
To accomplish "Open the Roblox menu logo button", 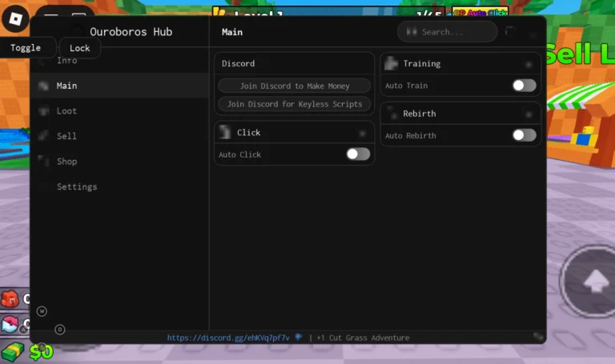I will [x=15, y=18].
